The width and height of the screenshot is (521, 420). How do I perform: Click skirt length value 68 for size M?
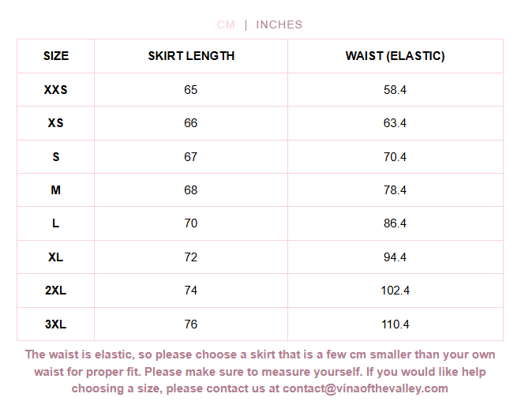[x=191, y=190]
